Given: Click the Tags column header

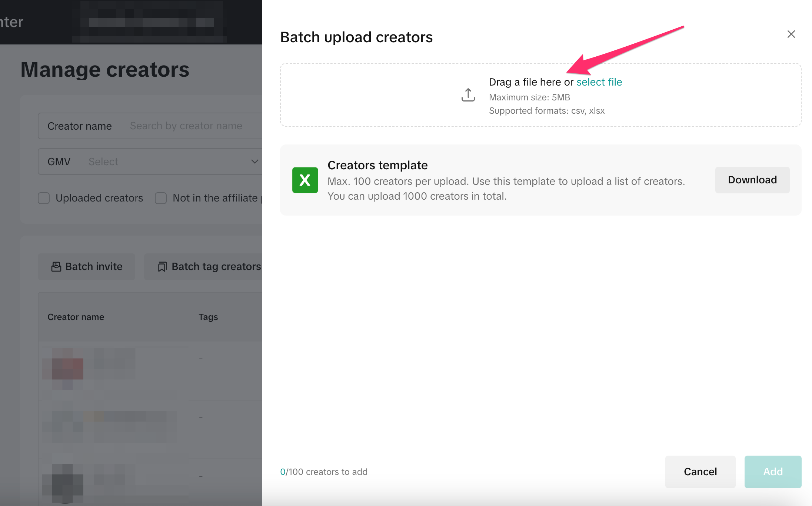Looking at the screenshot, I should [208, 317].
